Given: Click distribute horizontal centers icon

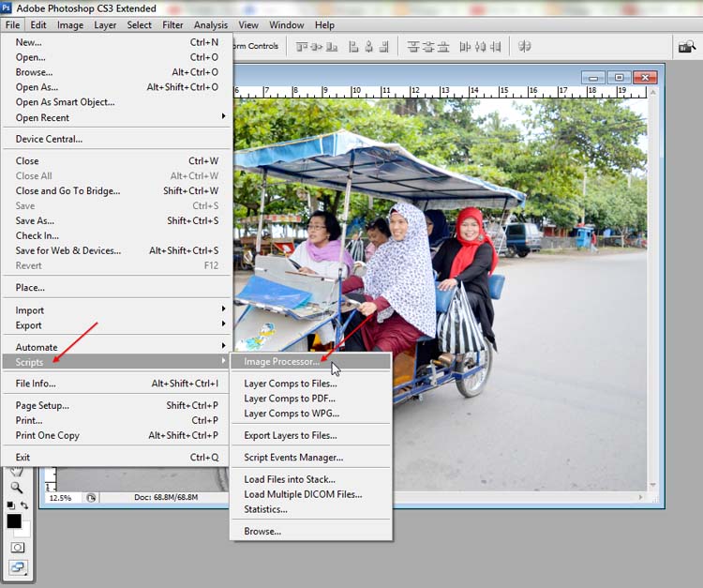Looking at the screenshot, I should [480, 46].
